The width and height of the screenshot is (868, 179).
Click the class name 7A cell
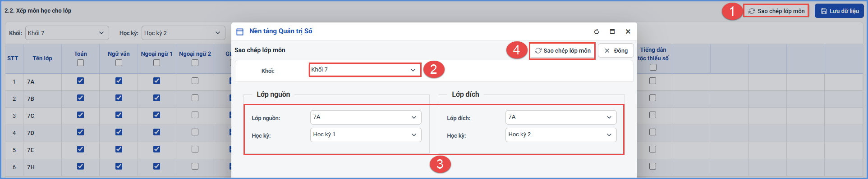[x=42, y=82]
